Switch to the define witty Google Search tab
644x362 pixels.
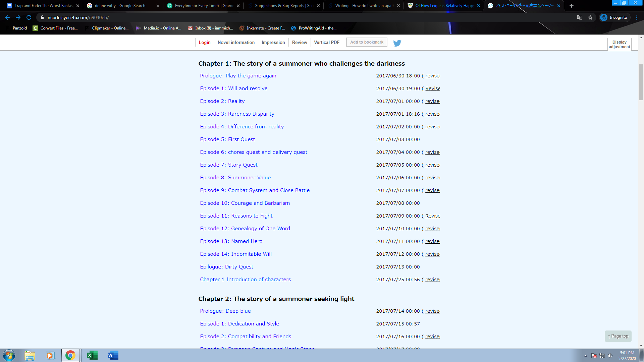coord(120,6)
